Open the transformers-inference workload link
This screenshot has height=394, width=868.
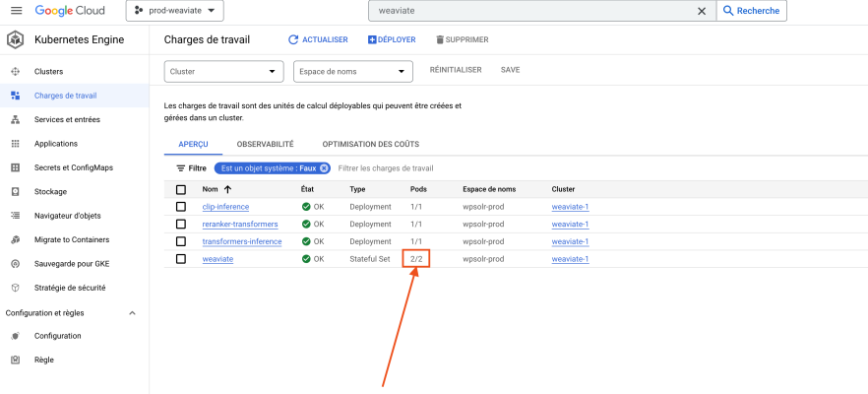tap(242, 241)
